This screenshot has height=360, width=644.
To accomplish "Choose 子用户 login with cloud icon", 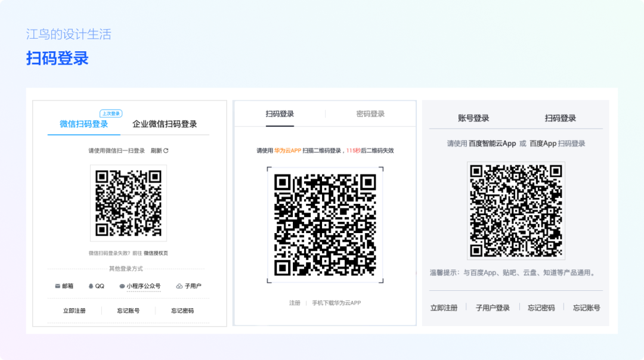I will pos(189,286).
